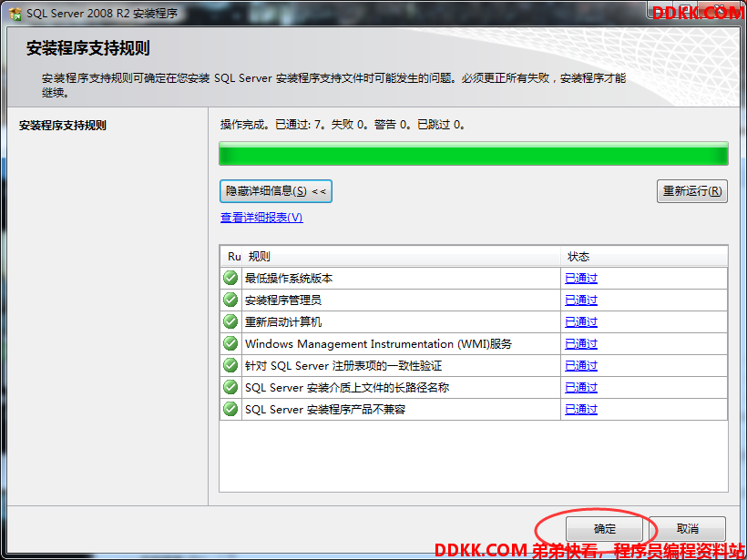Click the check icon for 注册表项的一致性验证
747x560 pixels.
click(x=230, y=365)
